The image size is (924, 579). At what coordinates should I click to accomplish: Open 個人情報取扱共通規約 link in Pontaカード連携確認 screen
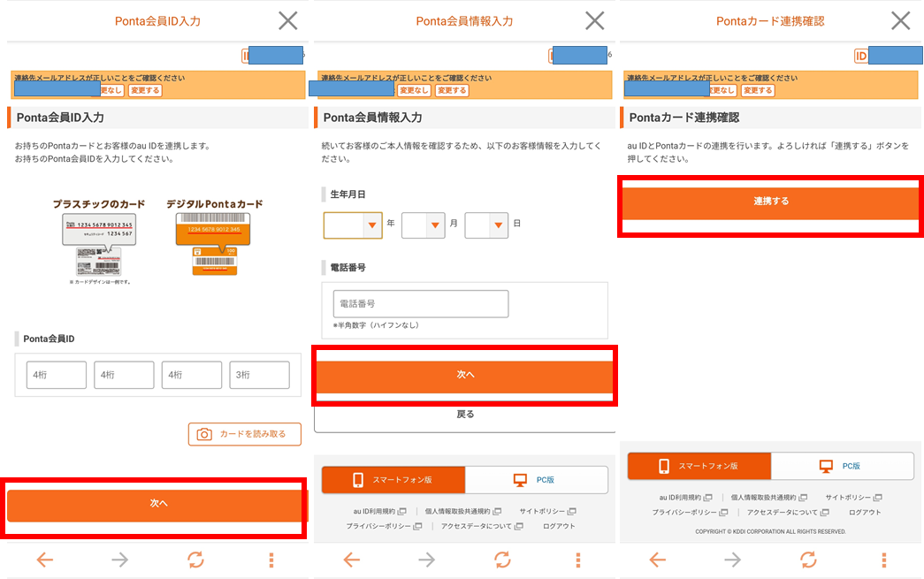pyautogui.click(x=768, y=498)
